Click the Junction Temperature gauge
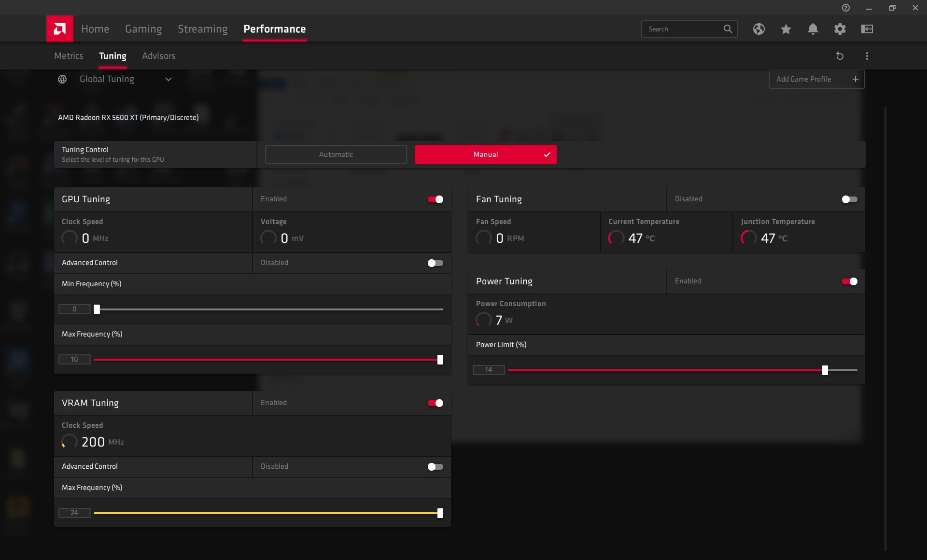The image size is (927, 560). 749,238
